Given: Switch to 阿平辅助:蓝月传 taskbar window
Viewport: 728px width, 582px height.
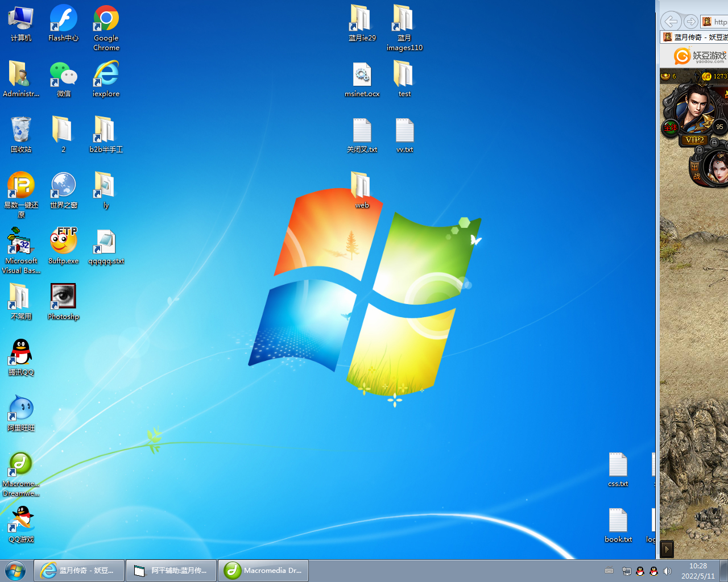Looking at the screenshot, I should tap(171, 571).
